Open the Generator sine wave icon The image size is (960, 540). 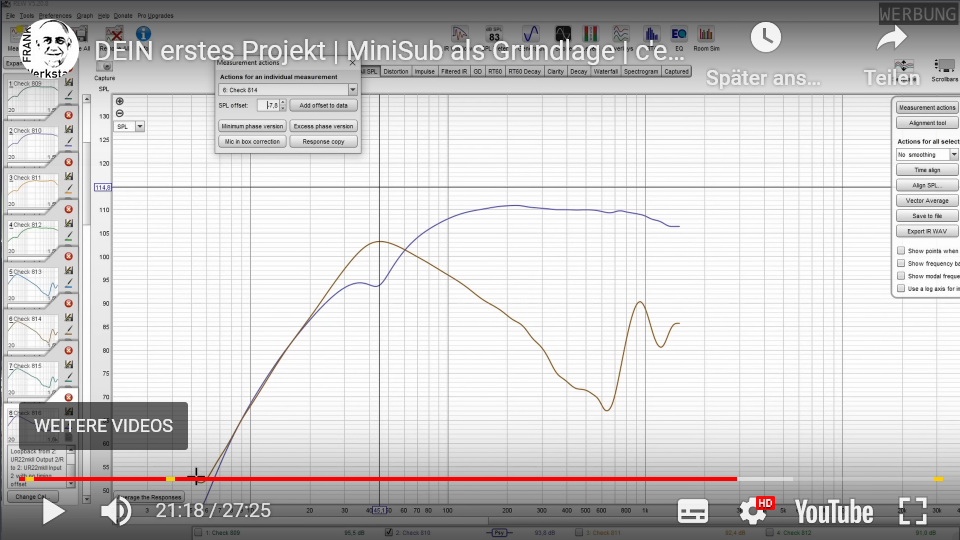click(x=530, y=34)
